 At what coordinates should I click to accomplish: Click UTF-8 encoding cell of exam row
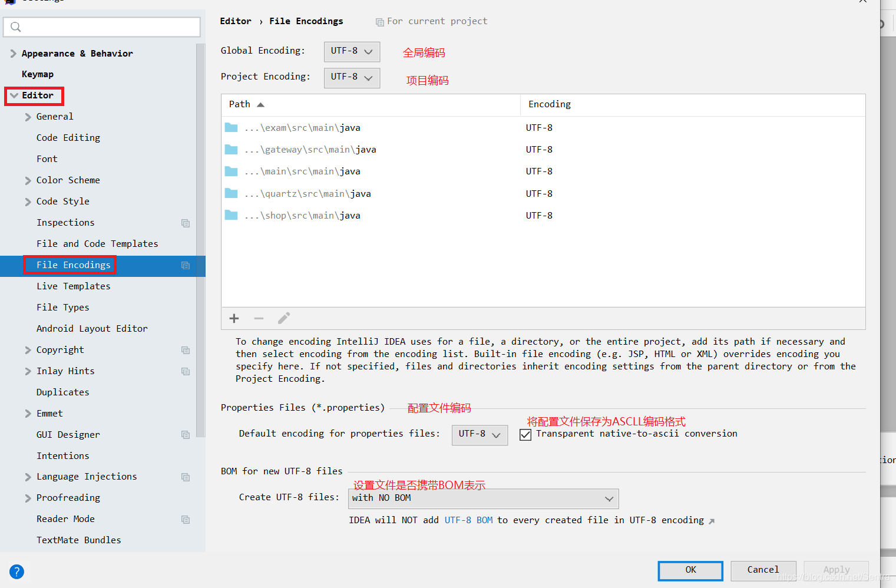(539, 128)
